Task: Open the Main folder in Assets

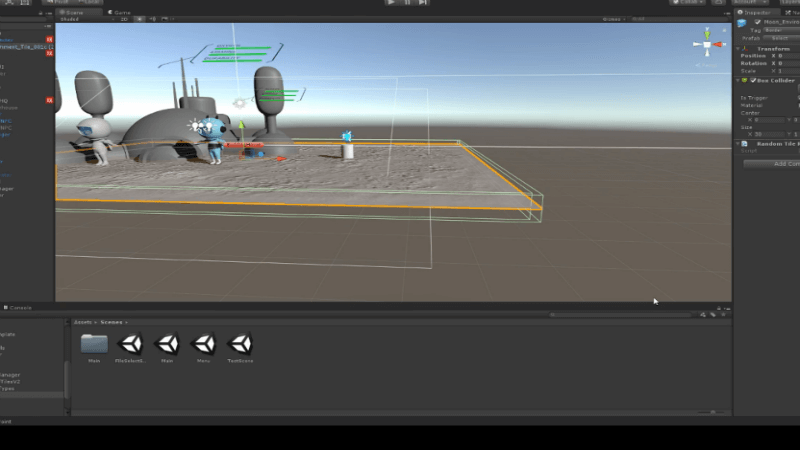Action: [94, 344]
